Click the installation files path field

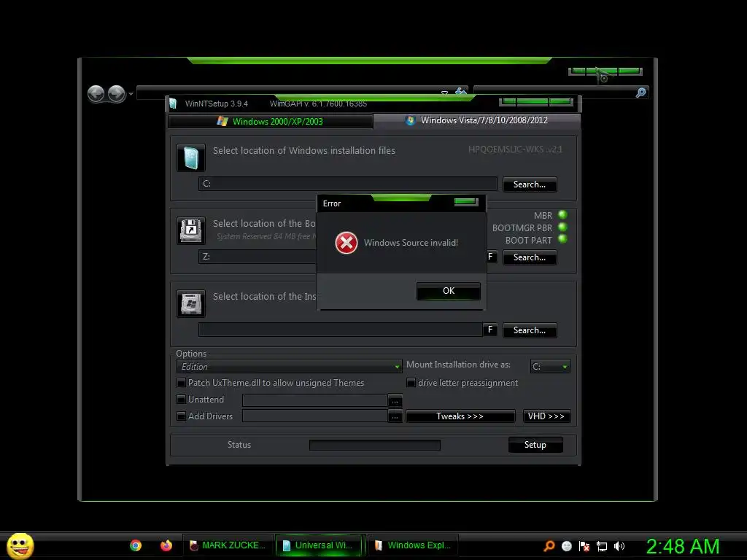tap(348, 184)
